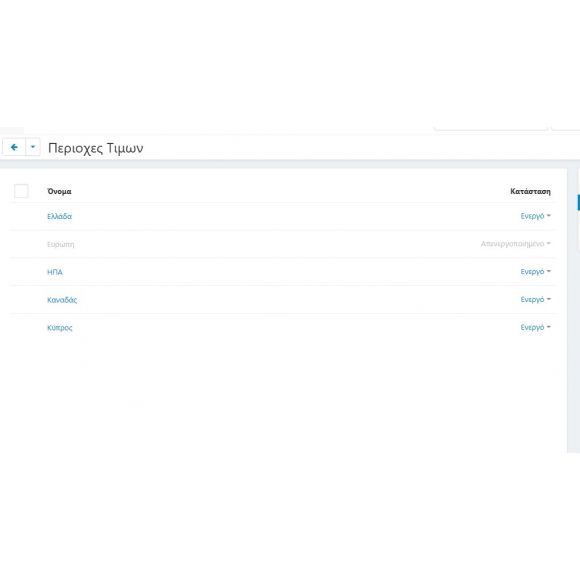Open the Ελλάδα price zone

(x=59, y=216)
